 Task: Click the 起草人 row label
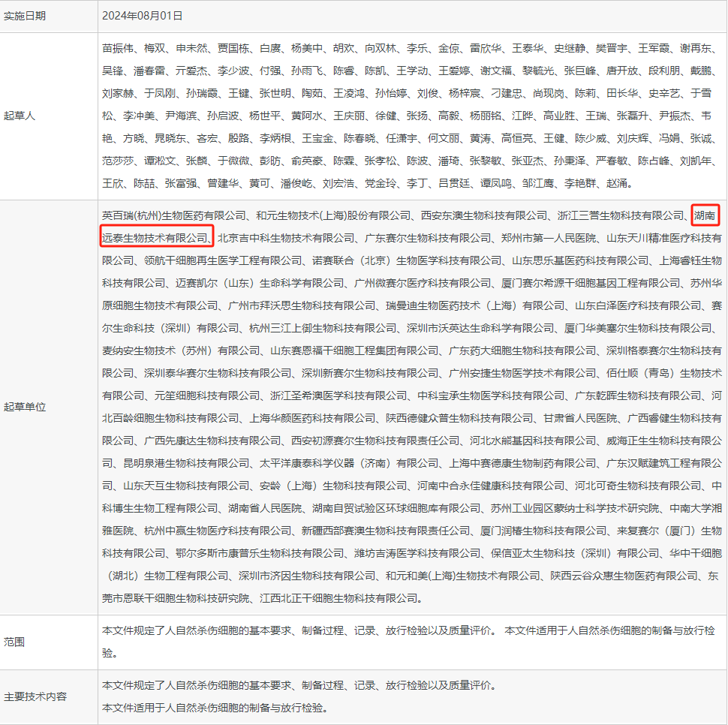tap(20, 116)
